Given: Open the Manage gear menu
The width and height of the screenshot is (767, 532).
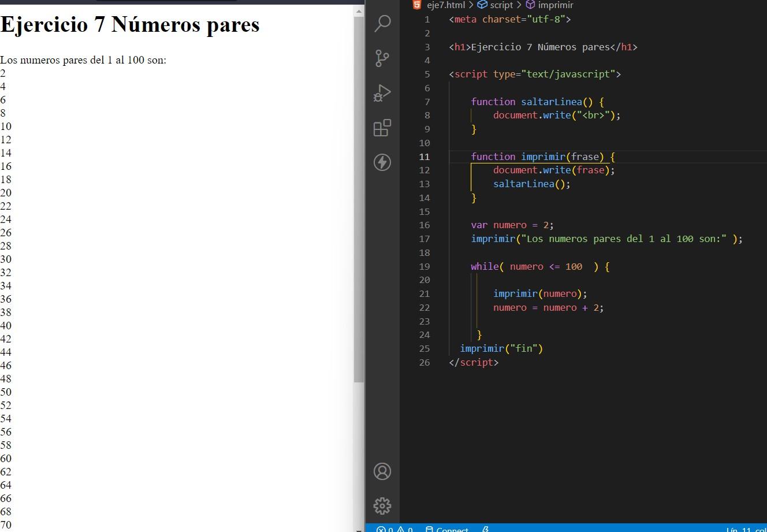Looking at the screenshot, I should coord(382,506).
